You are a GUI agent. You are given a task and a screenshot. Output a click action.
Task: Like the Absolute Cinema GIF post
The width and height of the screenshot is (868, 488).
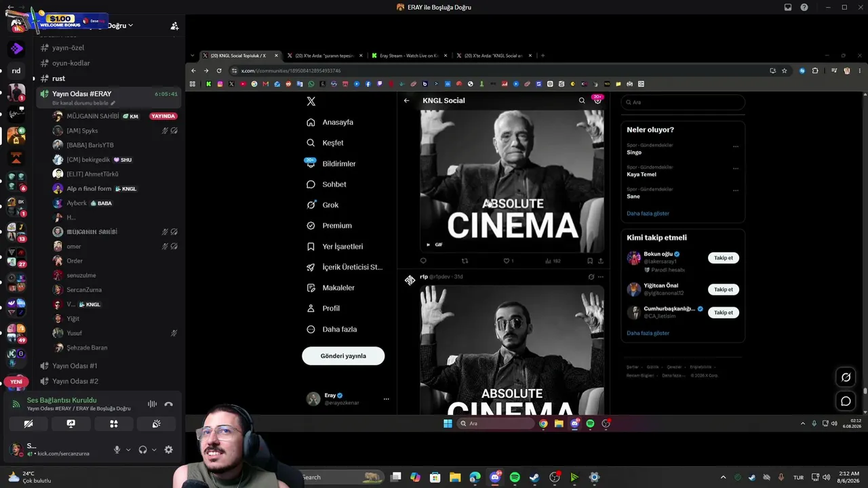point(507,261)
